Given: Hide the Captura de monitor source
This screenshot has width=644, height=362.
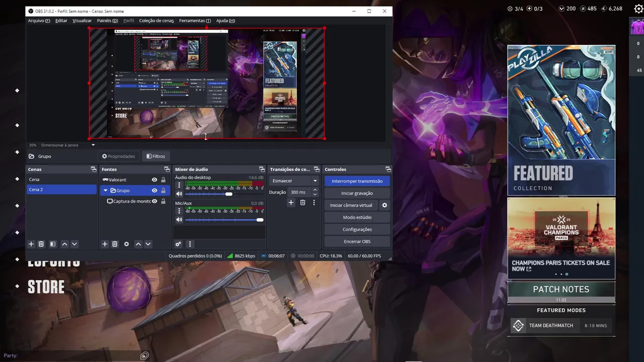Looking at the screenshot, I should [x=154, y=201].
